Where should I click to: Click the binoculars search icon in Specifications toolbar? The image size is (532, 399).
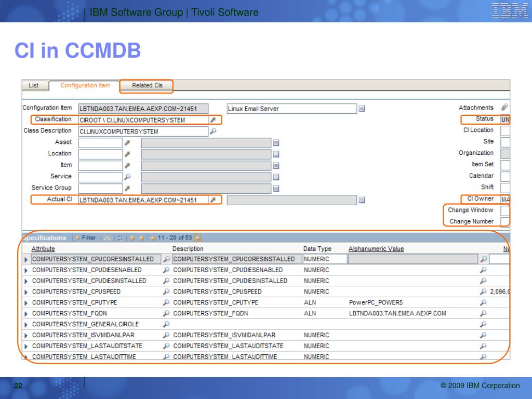107,238
